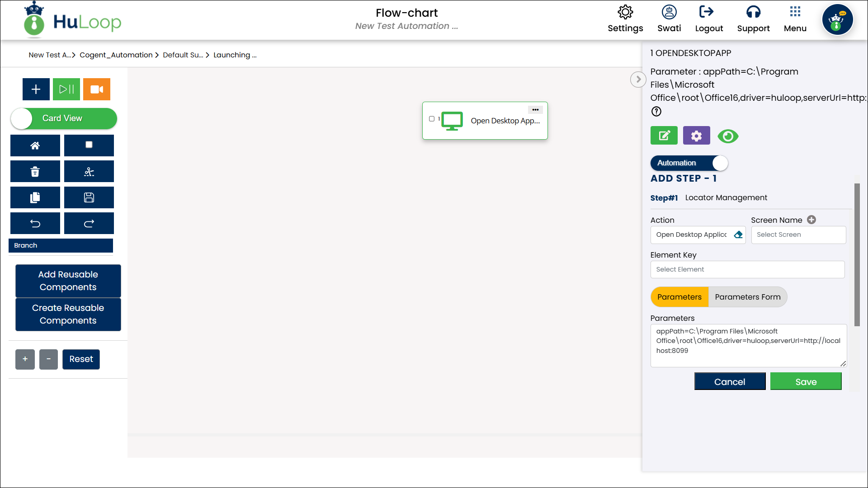
Task: Toggle the Automation switch
Action: pyautogui.click(x=689, y=163)
